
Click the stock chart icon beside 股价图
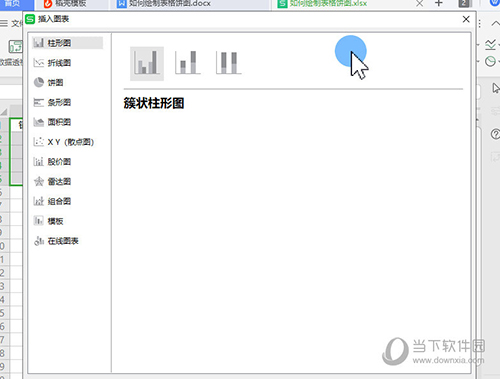[39, 162]
